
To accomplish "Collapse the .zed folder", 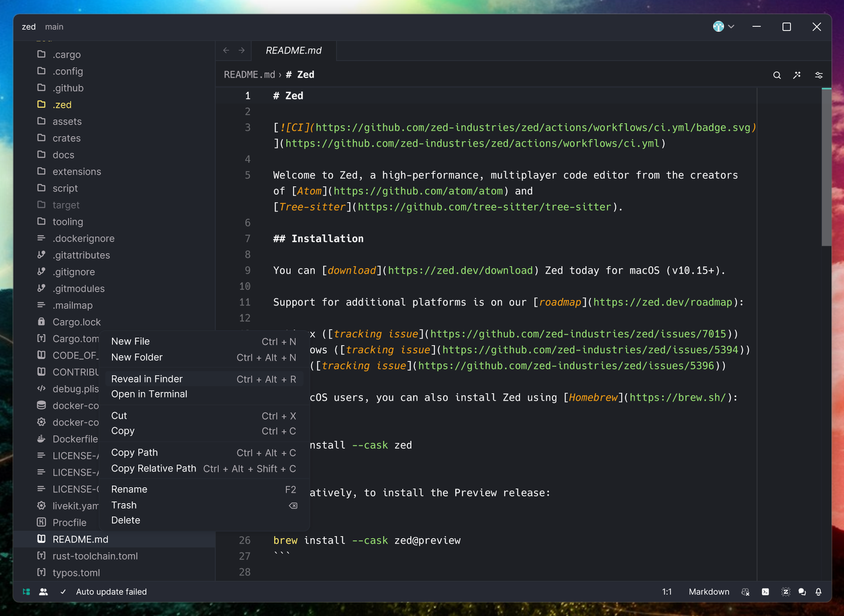I will click(x=62, y=104).
